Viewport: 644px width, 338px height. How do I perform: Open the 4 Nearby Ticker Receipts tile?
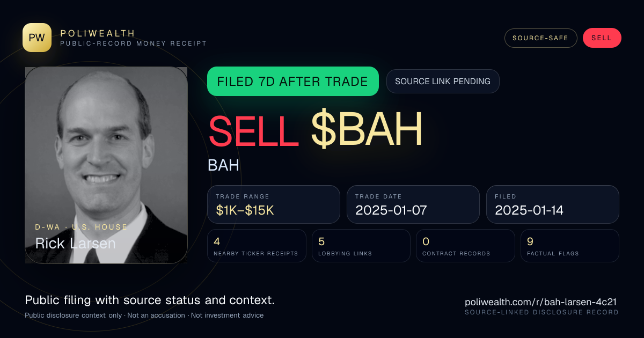pos(257,246)
